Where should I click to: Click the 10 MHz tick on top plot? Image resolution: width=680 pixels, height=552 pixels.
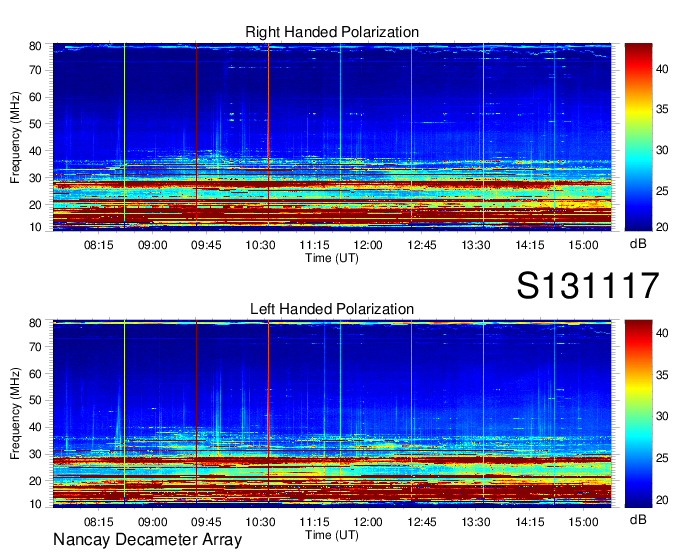coord(35,227)
